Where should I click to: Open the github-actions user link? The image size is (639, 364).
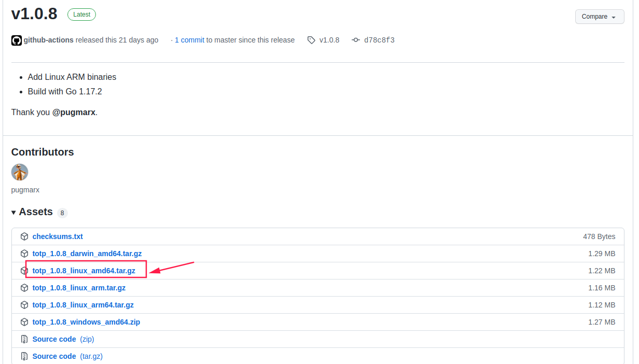49,40
